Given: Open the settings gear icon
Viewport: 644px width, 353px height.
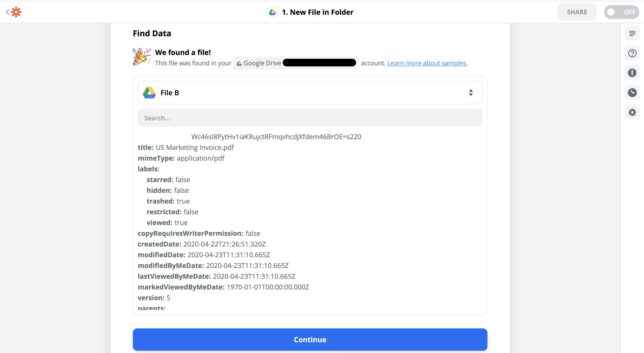Looking at the screenshot, I should 632,112.
